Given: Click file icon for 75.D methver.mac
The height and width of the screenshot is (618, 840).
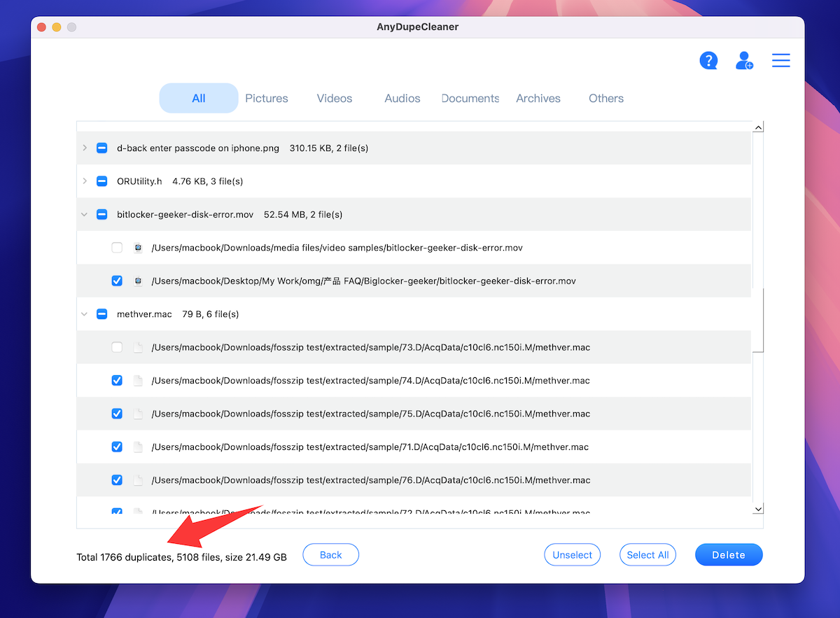Looking at the screenshot, I should (x=138, y=414).
